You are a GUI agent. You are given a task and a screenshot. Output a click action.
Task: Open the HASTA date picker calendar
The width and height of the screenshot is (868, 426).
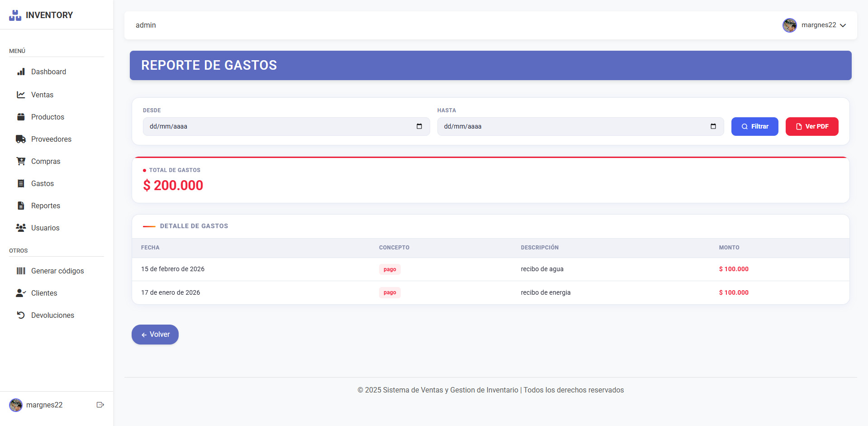coord(713,126)
